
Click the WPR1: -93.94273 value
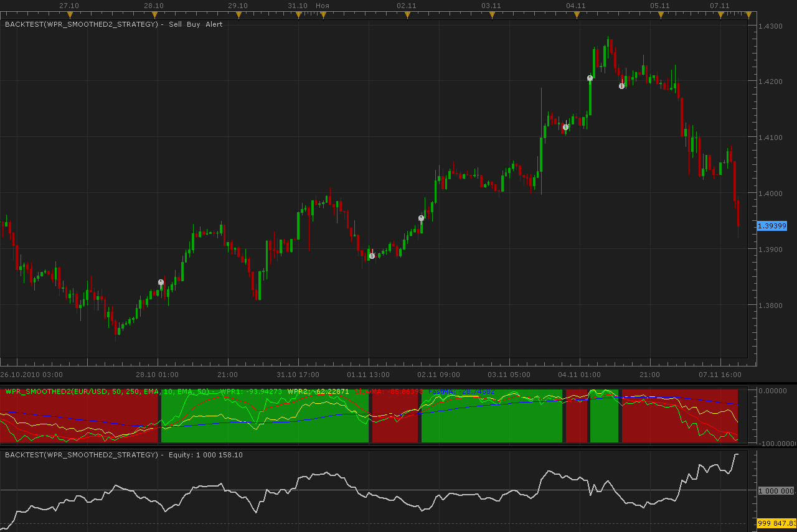[x=251, y=391]
